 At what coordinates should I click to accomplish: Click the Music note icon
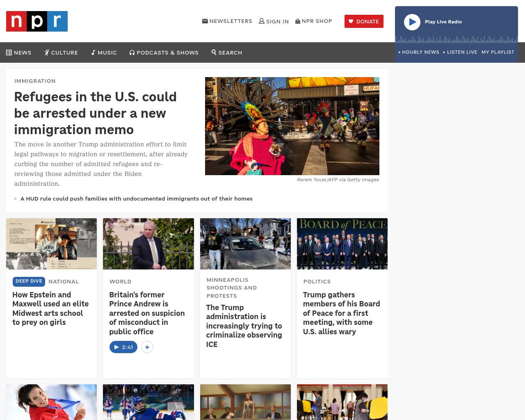tap(94, 52)
